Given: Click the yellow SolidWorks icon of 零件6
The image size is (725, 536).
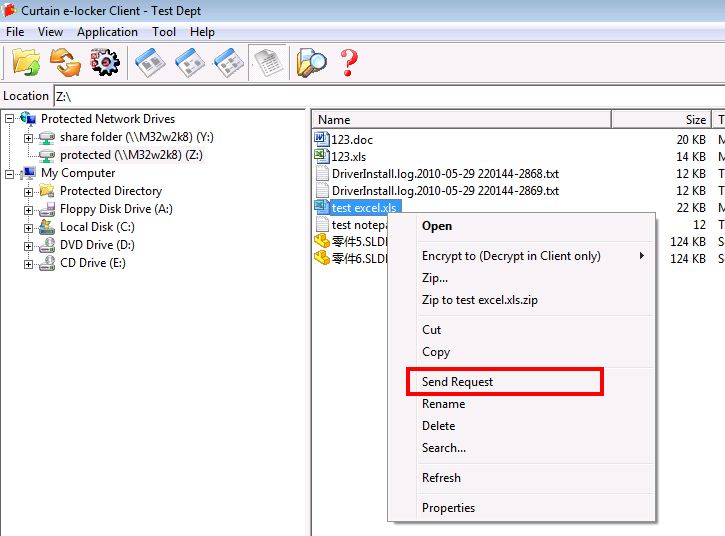Looking at the screenshot, I should click(x=322, y=258).
